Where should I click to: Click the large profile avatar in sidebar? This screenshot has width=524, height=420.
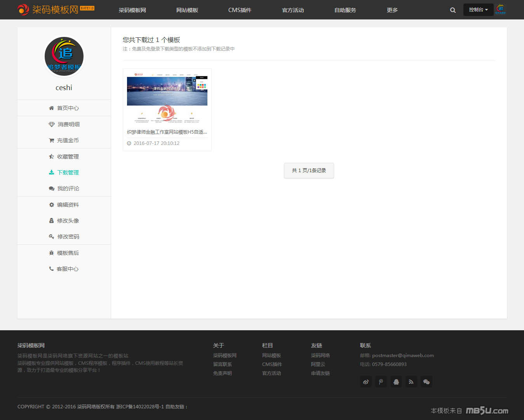point(64,56)
